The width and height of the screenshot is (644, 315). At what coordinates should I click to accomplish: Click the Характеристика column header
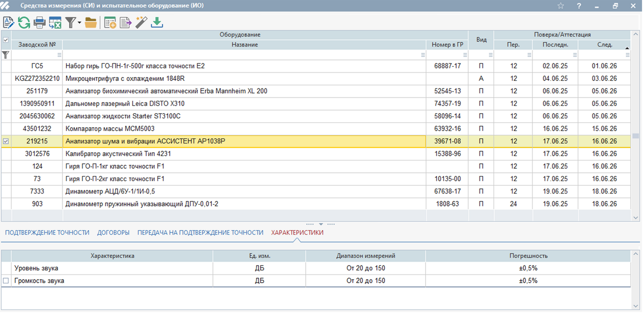pos(112,256)
